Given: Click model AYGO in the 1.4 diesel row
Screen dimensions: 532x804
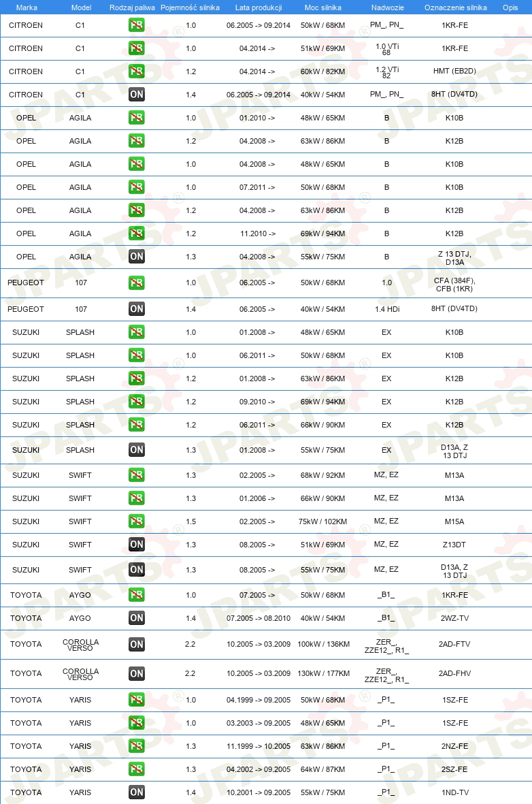Looking at the screenshot, I should pos(80,618).
